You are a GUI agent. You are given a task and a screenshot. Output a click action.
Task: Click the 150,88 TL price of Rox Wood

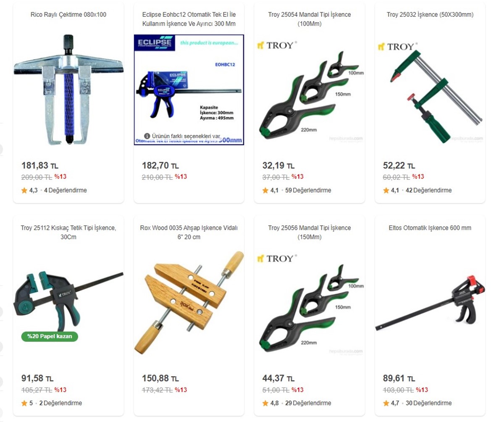(160, 378)
